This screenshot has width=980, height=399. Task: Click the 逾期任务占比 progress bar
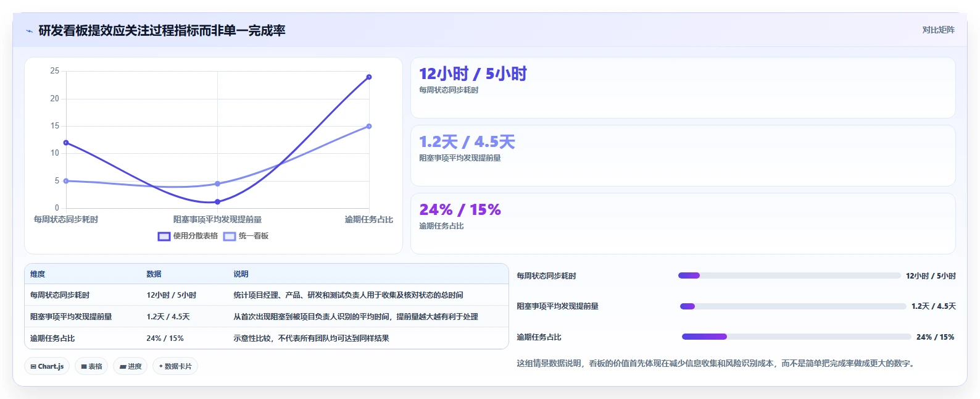(x=797, y=337)
